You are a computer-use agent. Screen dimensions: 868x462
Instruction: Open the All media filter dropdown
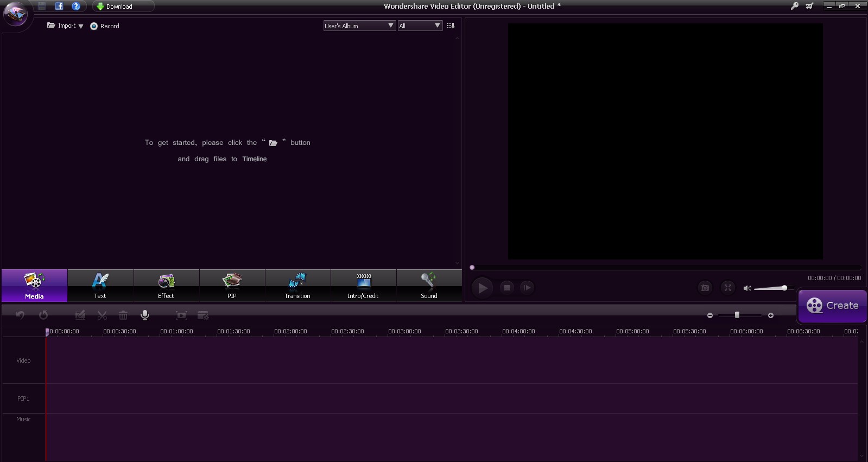click(420, 26)
